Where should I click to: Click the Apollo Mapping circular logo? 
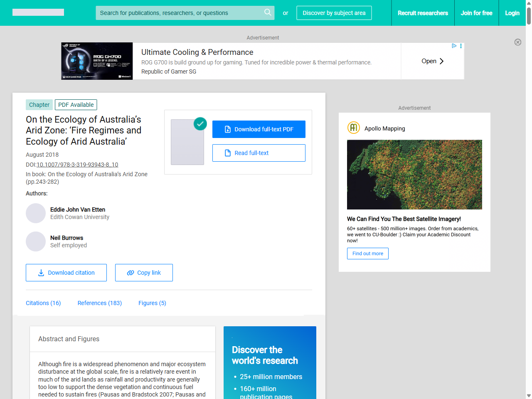tap(353, 128)
